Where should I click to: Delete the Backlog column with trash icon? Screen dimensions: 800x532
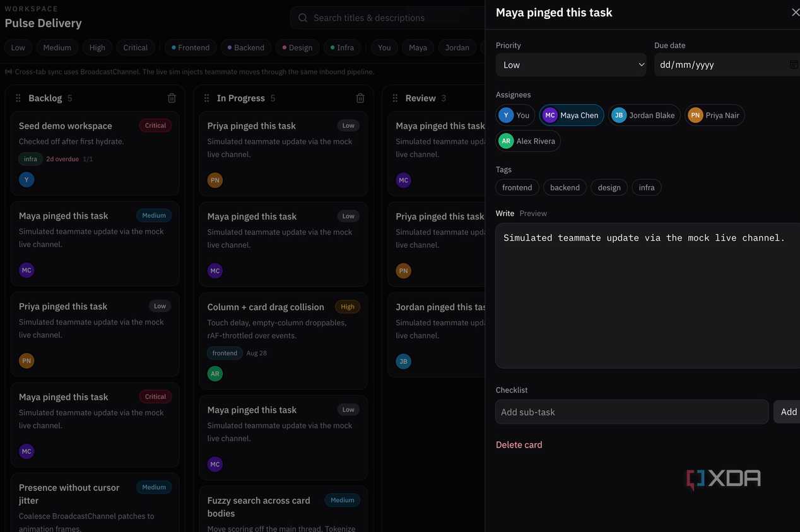[x=172, y=98]
